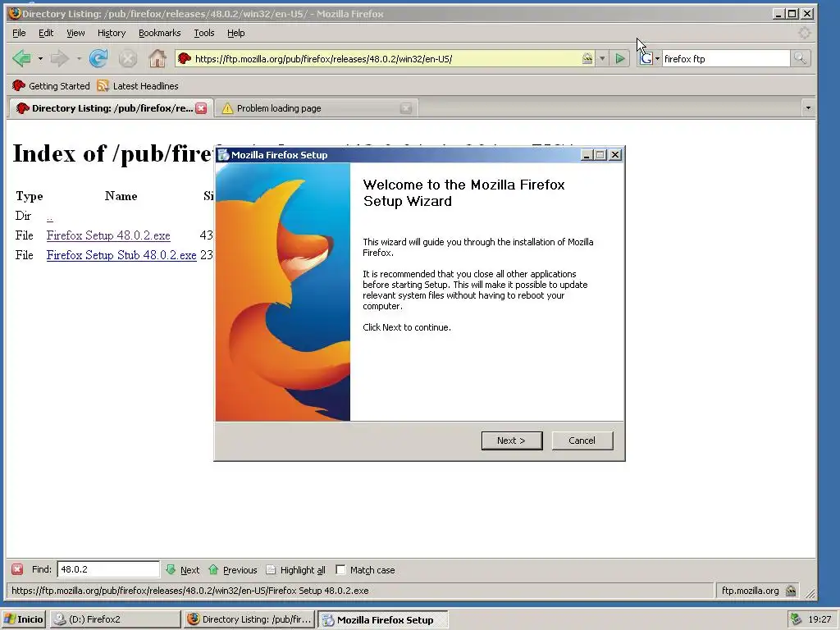Screen dimensions: 840x630
Task: Open the Back button history dropdown
Action: (x=39, y=58)
